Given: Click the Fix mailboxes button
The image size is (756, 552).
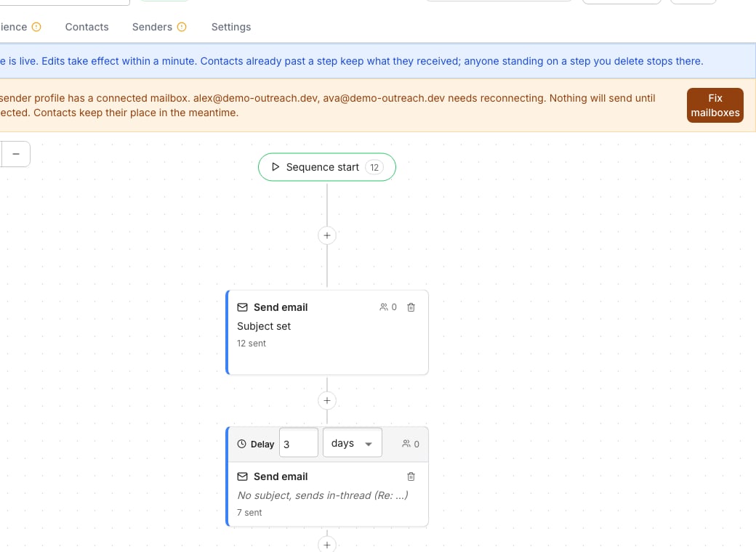Looking at the screenshot, I should (x=715, y=105).
